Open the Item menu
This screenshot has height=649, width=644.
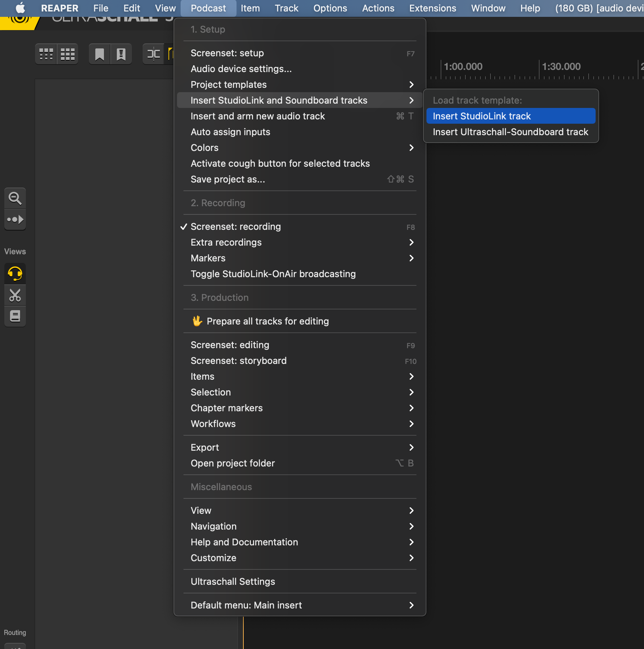[x=250, y=8]
